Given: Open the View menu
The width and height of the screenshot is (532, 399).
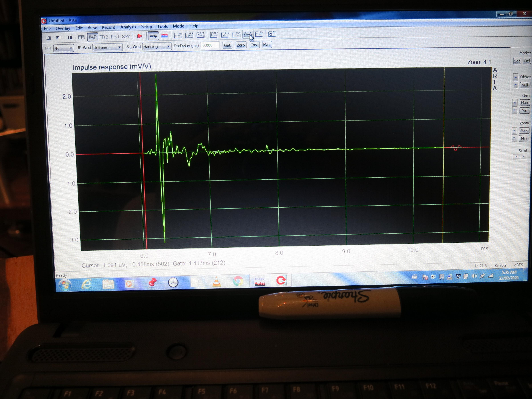Looking at the screenshot, I should click(x=92, y=28).
